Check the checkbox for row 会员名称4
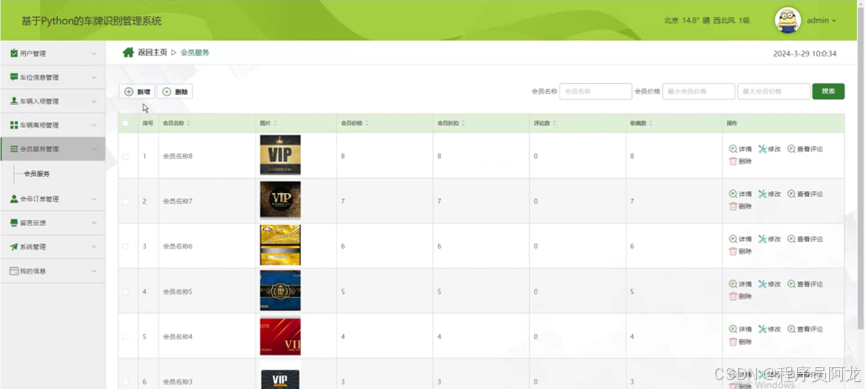Image resolution: width=865 pixels, height=389 pixels. 125,337
